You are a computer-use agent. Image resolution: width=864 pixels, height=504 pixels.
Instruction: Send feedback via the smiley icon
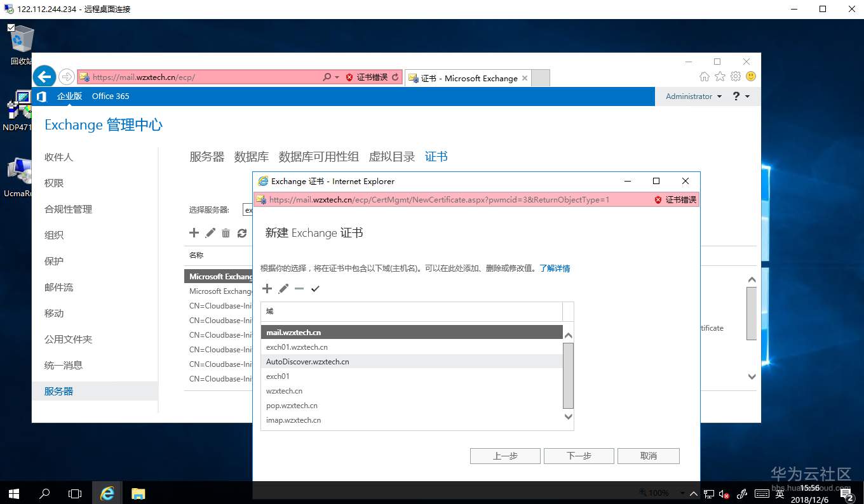tap(750, 76)
